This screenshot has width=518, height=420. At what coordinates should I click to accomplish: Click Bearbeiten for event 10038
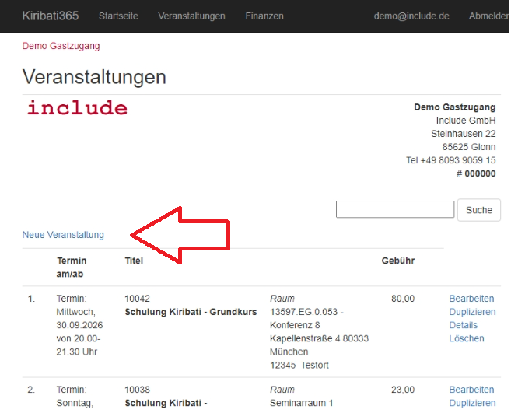pos(471,390)
